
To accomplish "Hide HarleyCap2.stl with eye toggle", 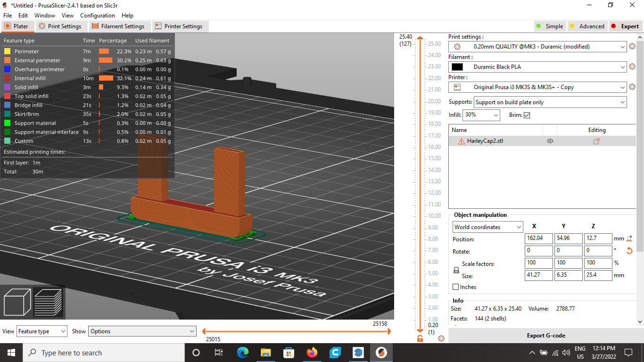I will (550, 140).
